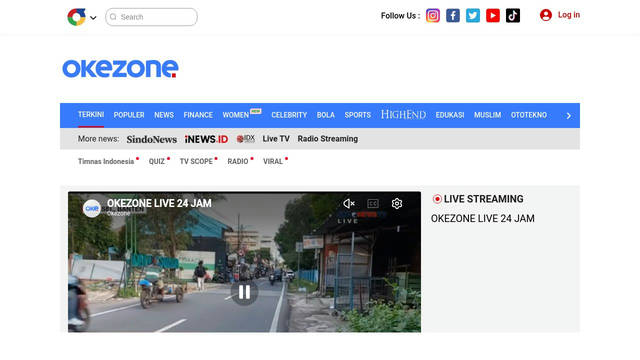The image size is (640, 360).
Task: Open the BOLA menu item
Action: (326, 115)
